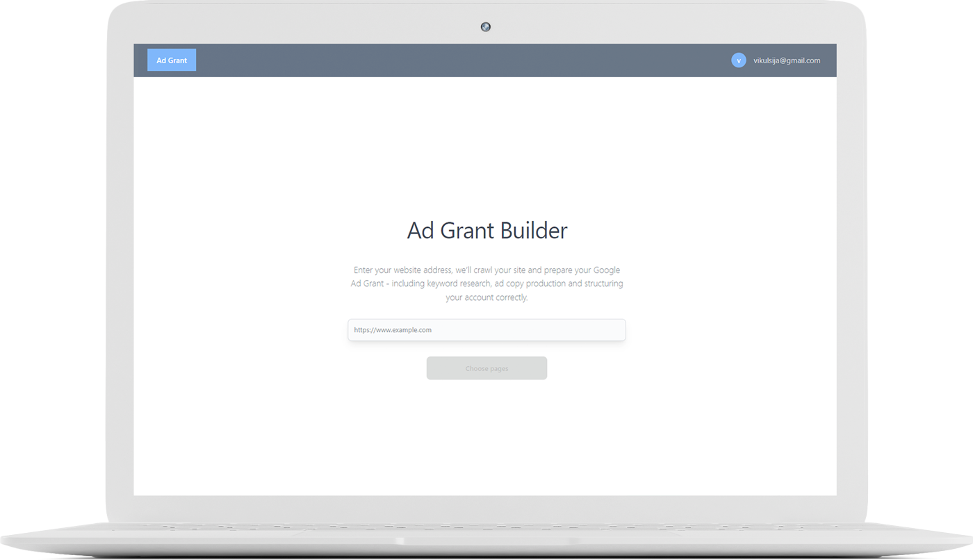This screenshot has height=560, width=973.
Task: Click the vikulsija@gmail.com account email
Action: (x=787, y=60)
